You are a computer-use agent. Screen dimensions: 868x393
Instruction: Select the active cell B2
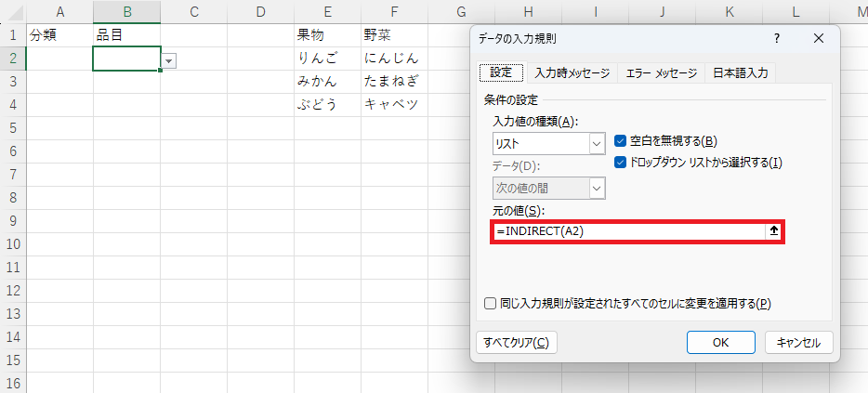click(126, 59)
